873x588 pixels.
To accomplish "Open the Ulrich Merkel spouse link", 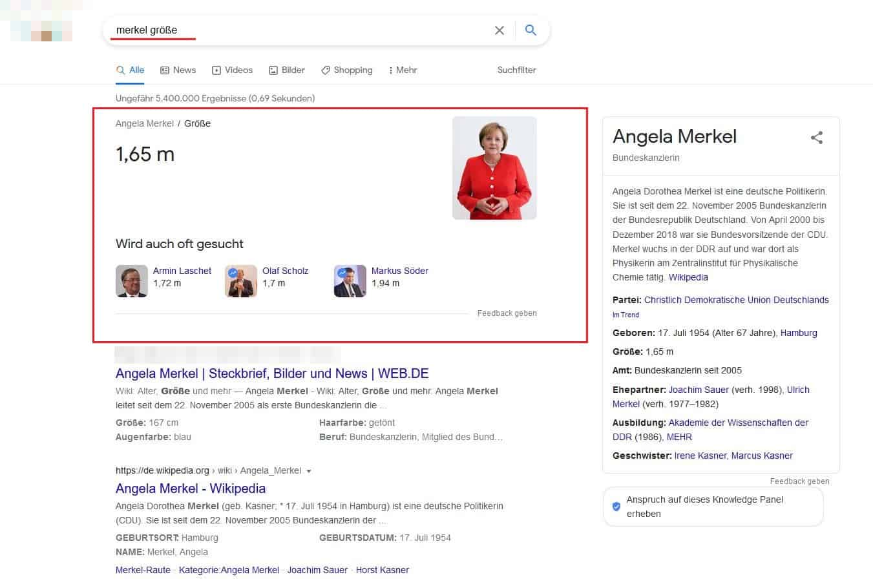I will [x=711, y=397].
